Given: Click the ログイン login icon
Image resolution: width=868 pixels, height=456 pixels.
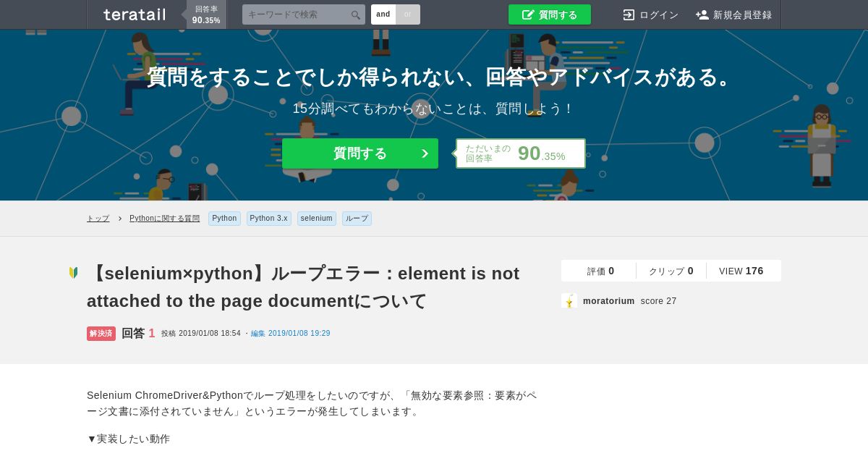Looking at the screenshot, I should [629, 14].
